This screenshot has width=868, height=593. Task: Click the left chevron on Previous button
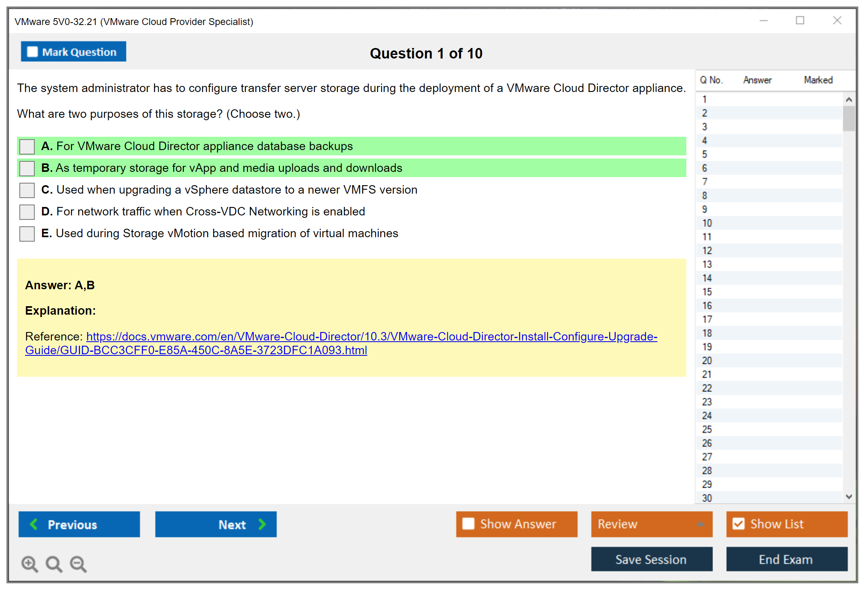tap(34, 524)
